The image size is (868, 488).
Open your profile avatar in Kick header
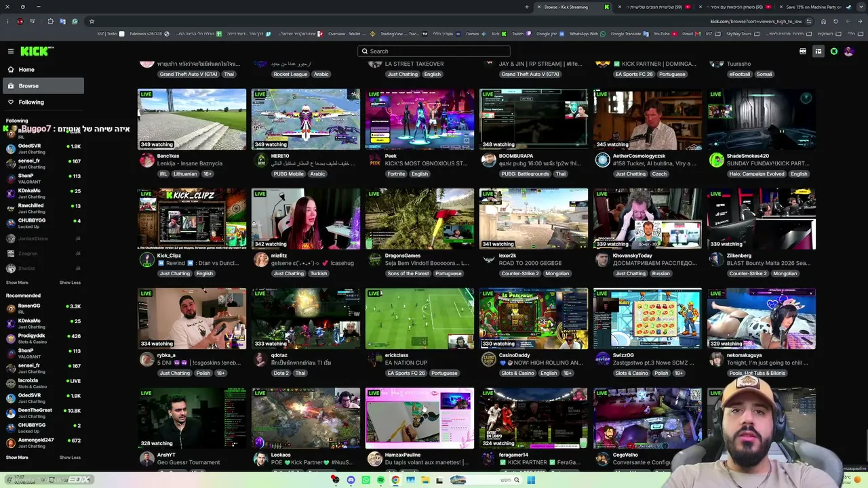pyautogui.click(x=848, y=52)
